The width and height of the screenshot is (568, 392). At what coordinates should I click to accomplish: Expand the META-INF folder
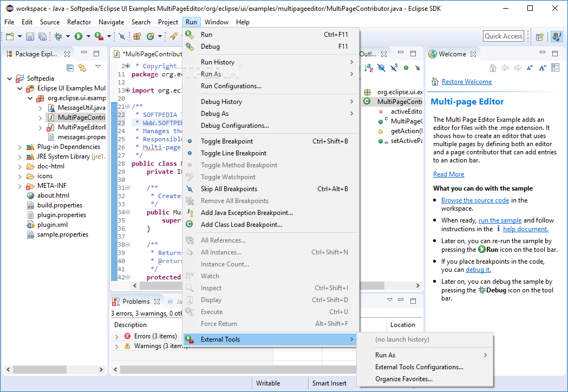[x=20, y=186]
